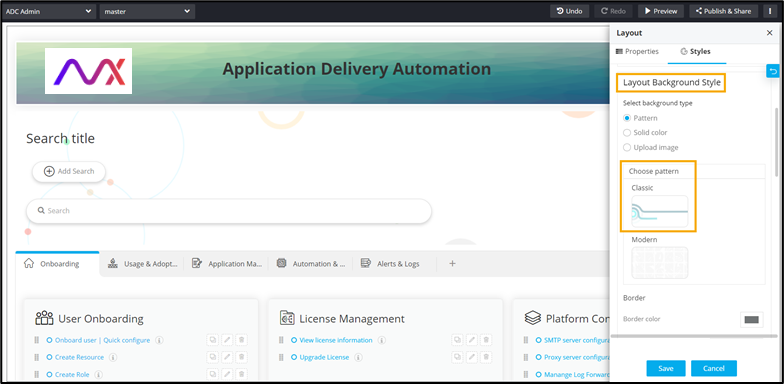The height and width of the screenshot is (384, 784).
Task: Click the License Management card icon
Action: pyautogui.click(x=288, y=318)
